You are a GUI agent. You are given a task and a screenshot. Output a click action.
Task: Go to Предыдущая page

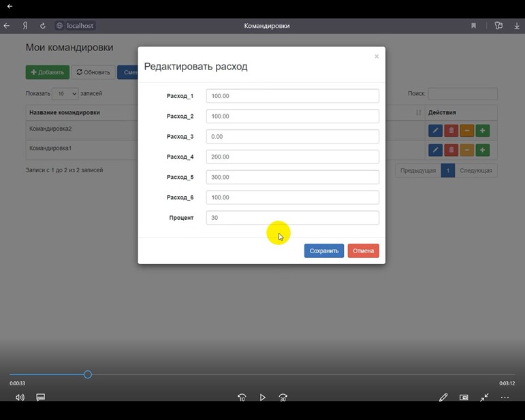coord(418,171)
